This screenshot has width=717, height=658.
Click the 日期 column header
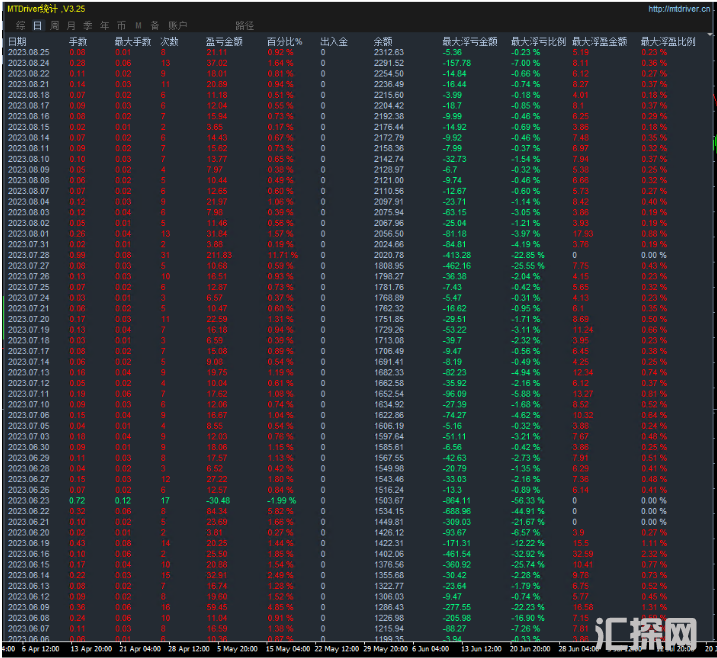(18, 41)
